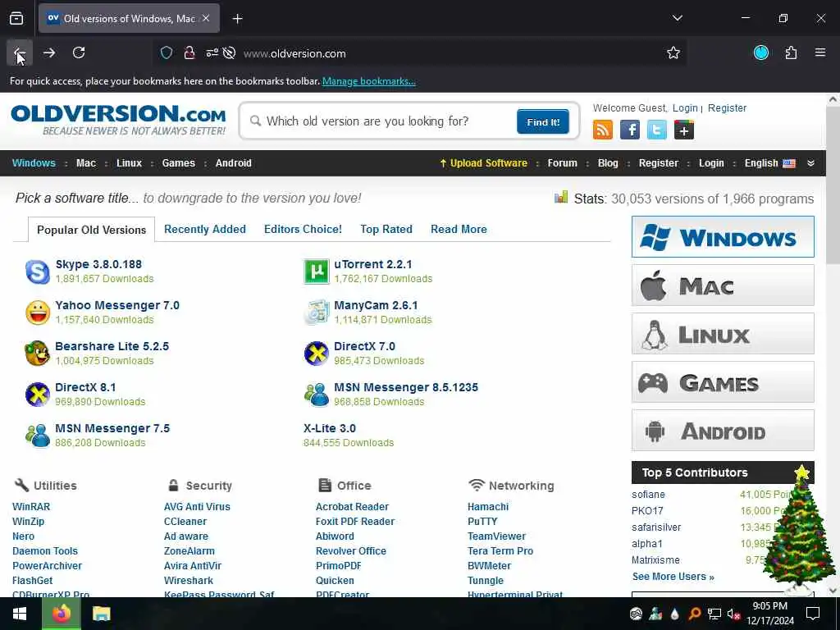
Task: Click the muted volume tray icon
Action: pos(733,614)
